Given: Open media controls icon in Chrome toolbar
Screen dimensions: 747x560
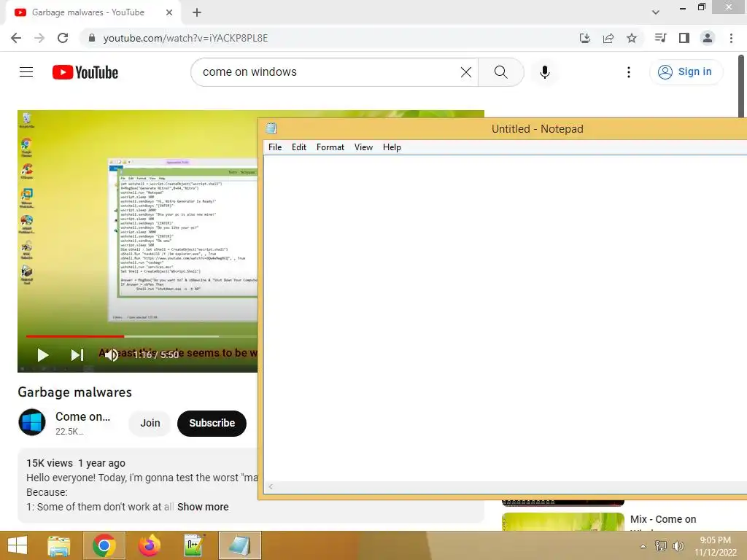Looking at the screenshot, I should pos(660,38).
